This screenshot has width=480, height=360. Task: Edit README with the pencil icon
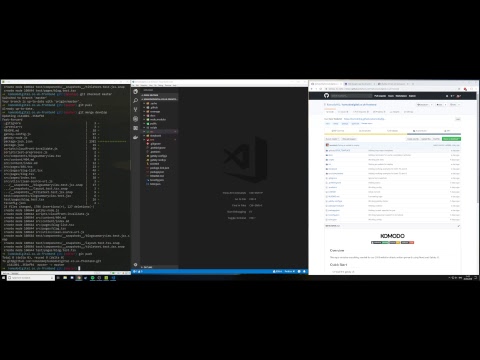click(x=459, y=226)
